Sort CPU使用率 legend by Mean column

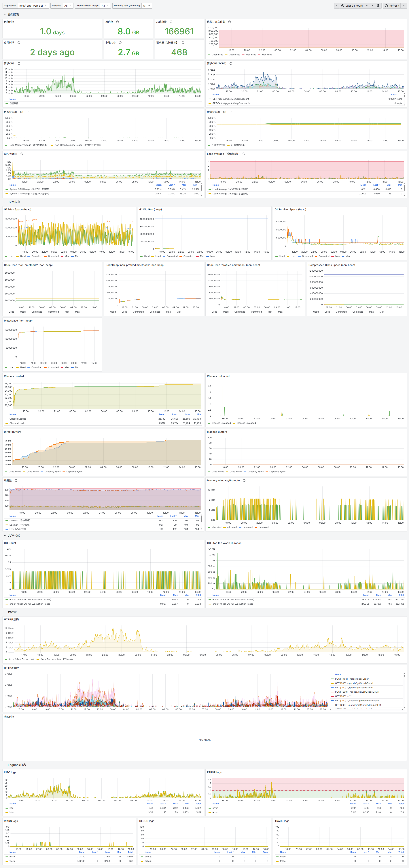coord(159,185)
